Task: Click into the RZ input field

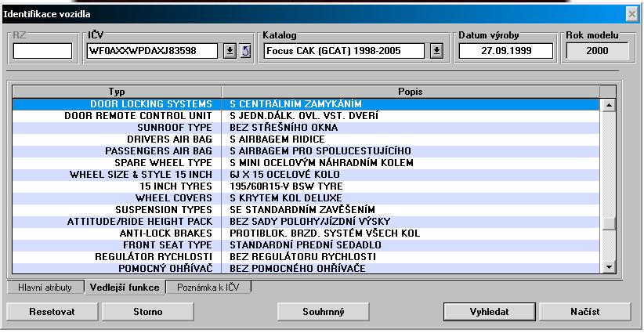Action: [42, 51]
